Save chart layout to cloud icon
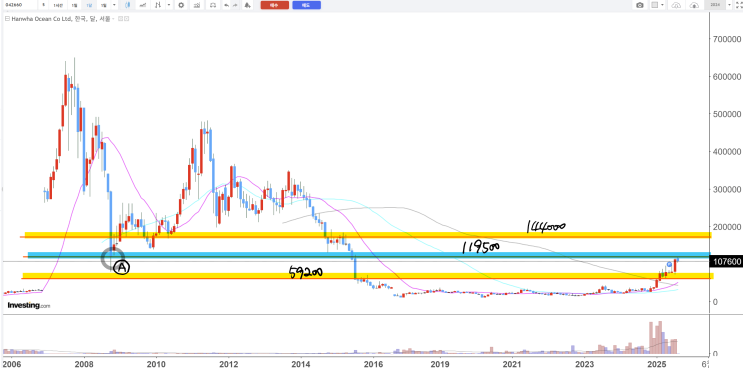Viewport: 743px width, 368px height. [x=694, y=5]
